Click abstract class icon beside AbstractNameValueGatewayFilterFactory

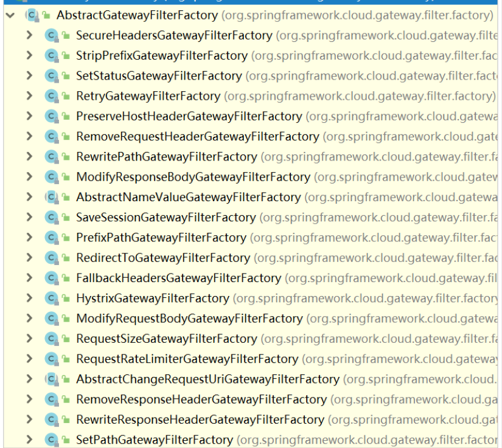52,197
